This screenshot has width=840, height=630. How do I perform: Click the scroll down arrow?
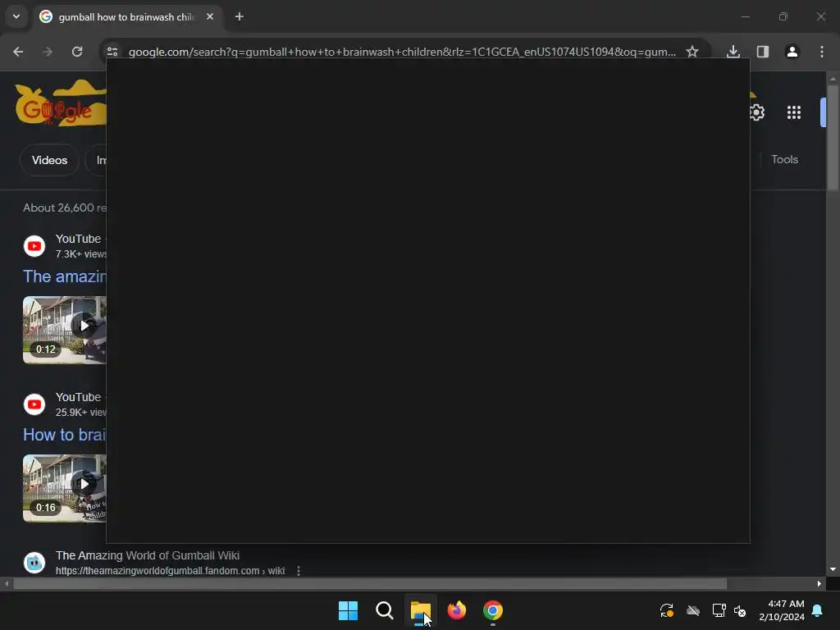[x=833, y=569]
